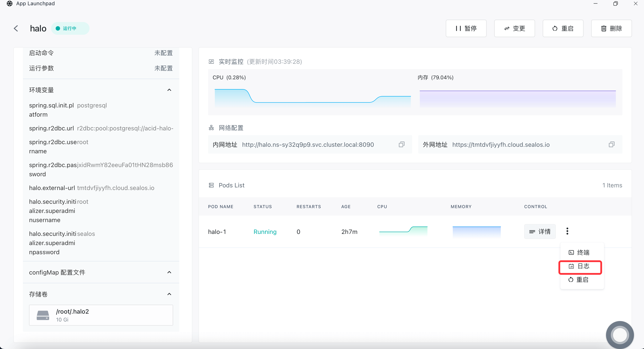The image size is (644, 349).
Task: Open 详情 for pod halo-1
Action: (x=540, y=232)
